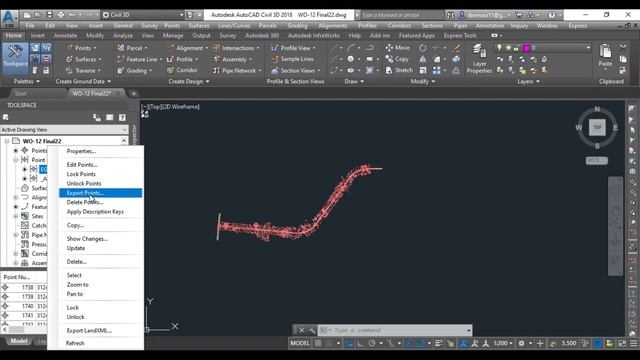The width and height of the screenshot is (640, 360).
Task: Click the Model layout tab
Action: pos(19,341)
